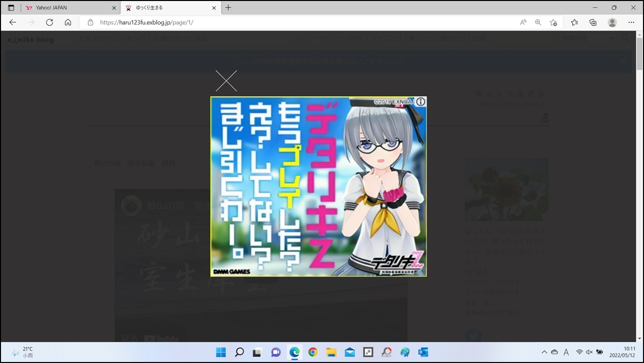Open the Twitter icon in the sidebar
This screenshot has width=644, height=363.
click(x=474, y=336)
